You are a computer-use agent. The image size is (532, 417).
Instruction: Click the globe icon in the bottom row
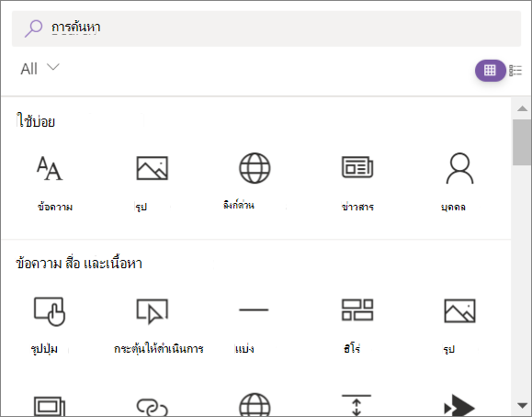pos(255,405)
